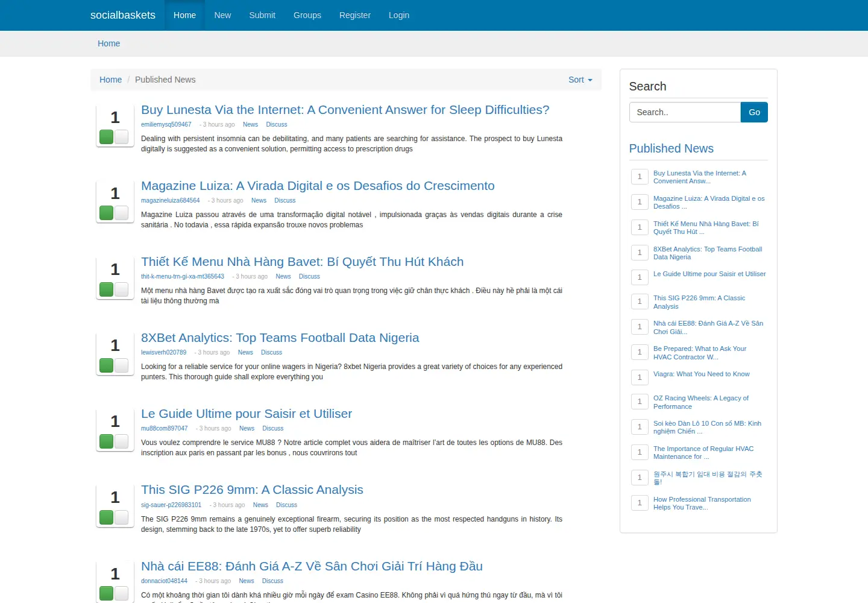868x603 pixels.
Task: Upvote the Thiết Kế Menu Nhà Hàng Bavet post
Action: click(x=107, y=289)
